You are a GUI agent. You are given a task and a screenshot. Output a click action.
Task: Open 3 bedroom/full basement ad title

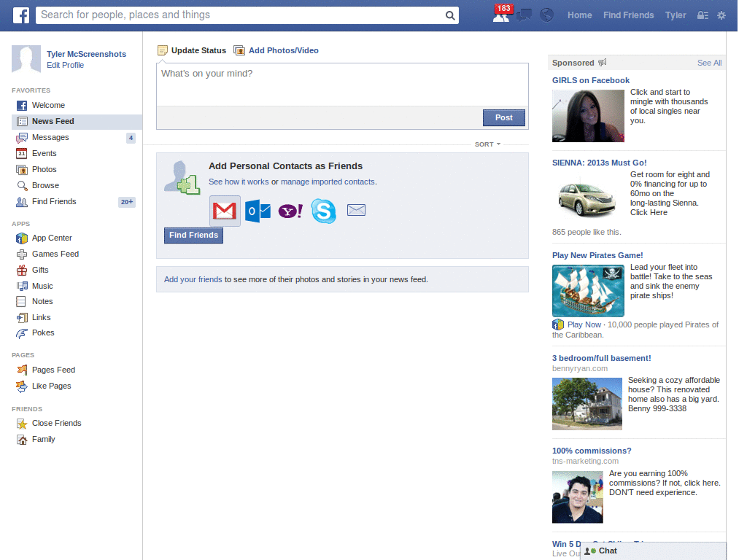601,358
